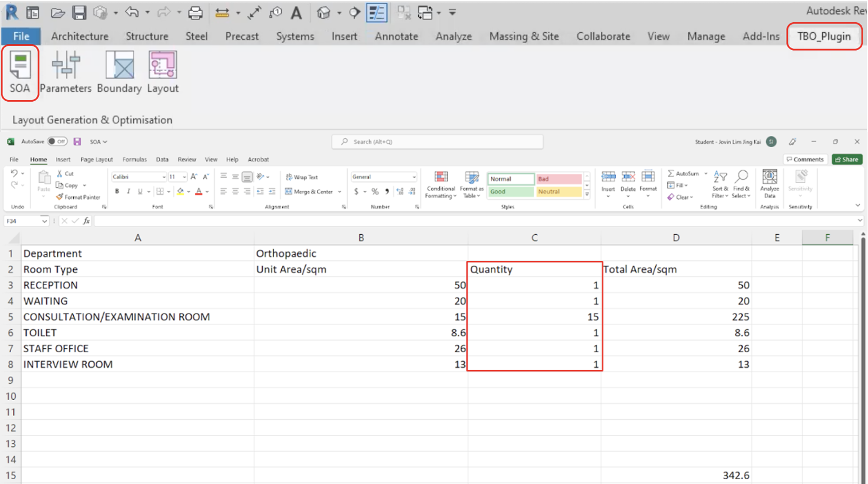
Task: Click the Comments button
Action: coord(804,159)
